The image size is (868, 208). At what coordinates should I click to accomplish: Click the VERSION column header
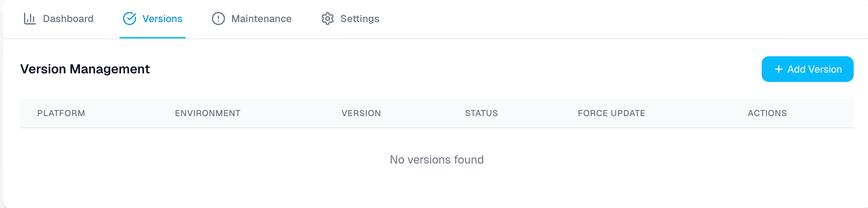point(361,113)
